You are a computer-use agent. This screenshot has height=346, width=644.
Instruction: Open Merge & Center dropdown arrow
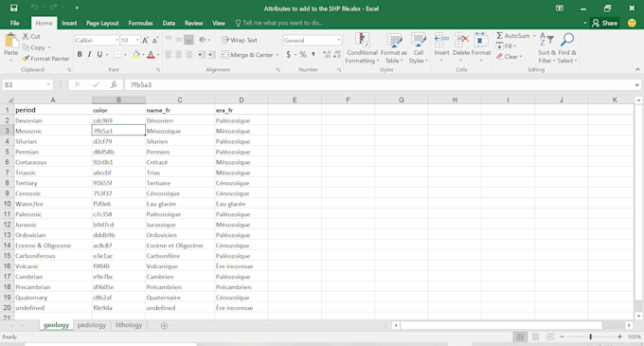(x=277, y=55)
